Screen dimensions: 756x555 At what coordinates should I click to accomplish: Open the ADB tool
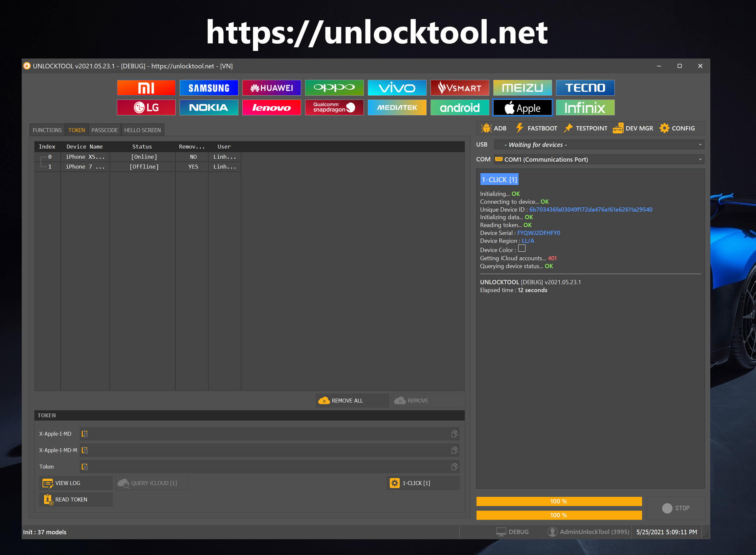(x=494, y=128)
